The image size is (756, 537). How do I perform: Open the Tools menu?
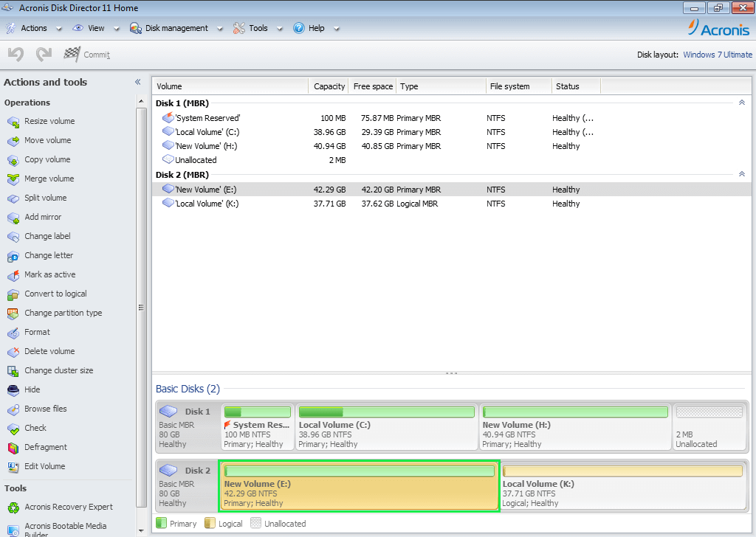(x=258, y=29)
